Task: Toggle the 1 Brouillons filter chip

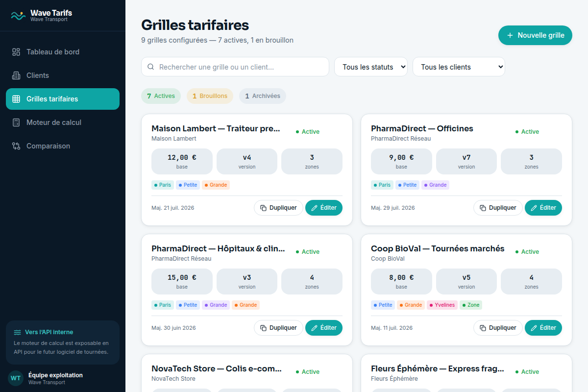Action: tap(210, 96)
